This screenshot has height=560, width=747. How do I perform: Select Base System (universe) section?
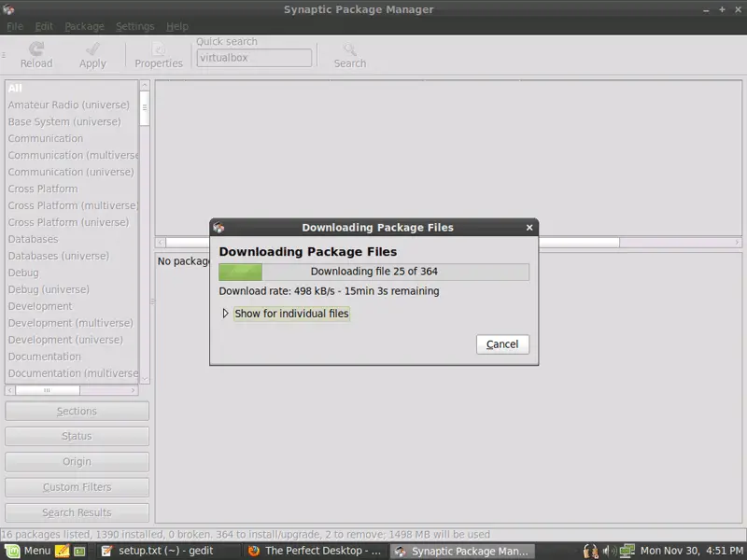[72, 122]
